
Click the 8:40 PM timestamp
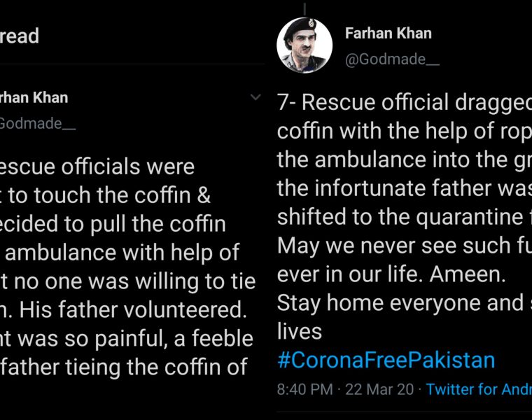click(305, 389)
